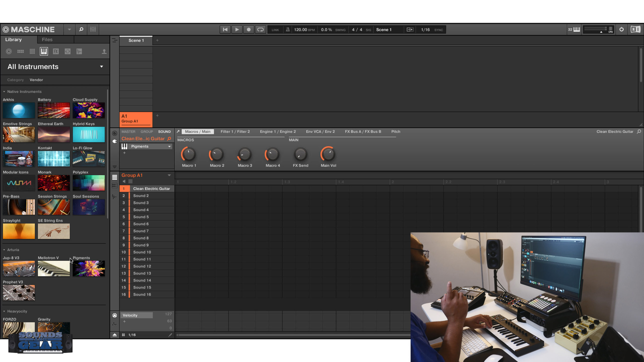Adjust the Main Vol knob
Viewport: 644px width, 362px height.
pos(328,154)
